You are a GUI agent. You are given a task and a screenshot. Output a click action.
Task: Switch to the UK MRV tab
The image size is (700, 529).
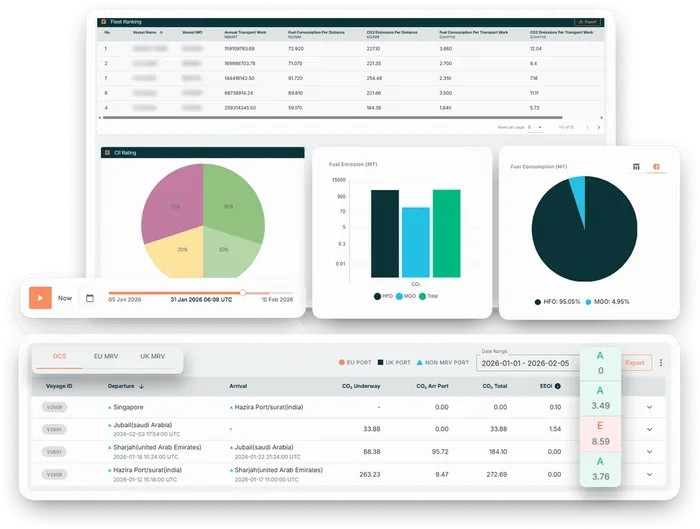(x=153, y=357)
